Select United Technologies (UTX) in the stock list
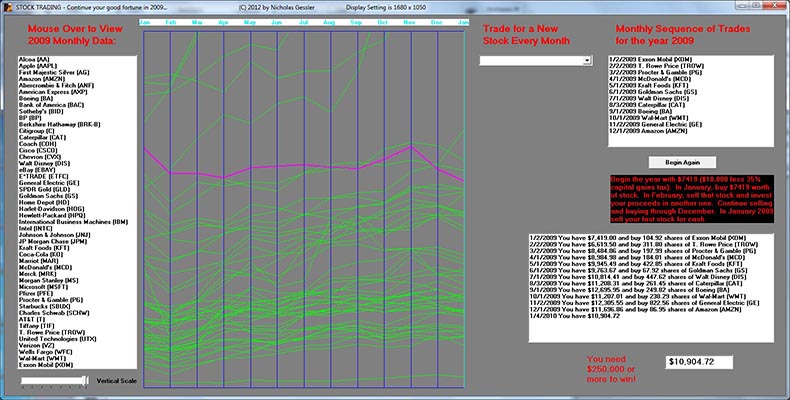This screenshot has height=400, width=790. click(x=57, y=339)
